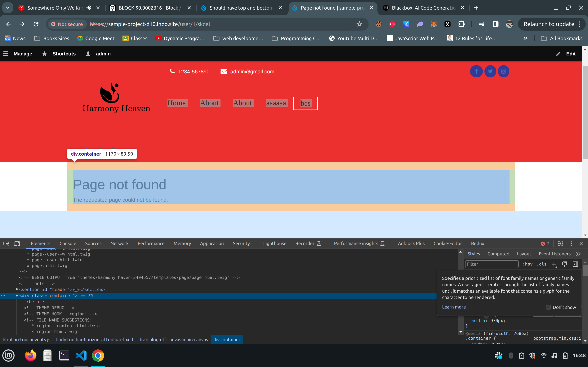Click the Instagram social icon
Viewport: 588px width, 367px height.
click(x=503, y=71)
